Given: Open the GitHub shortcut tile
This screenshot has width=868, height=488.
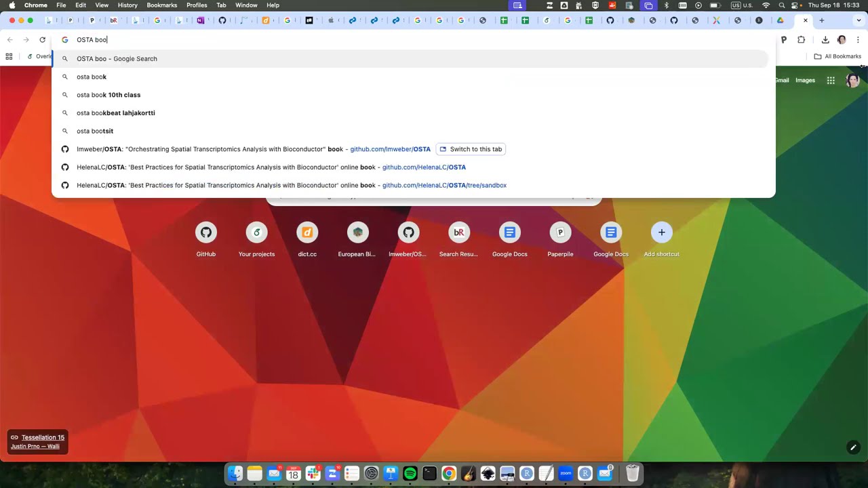Looking at the screenshot, I should point(206,240).
